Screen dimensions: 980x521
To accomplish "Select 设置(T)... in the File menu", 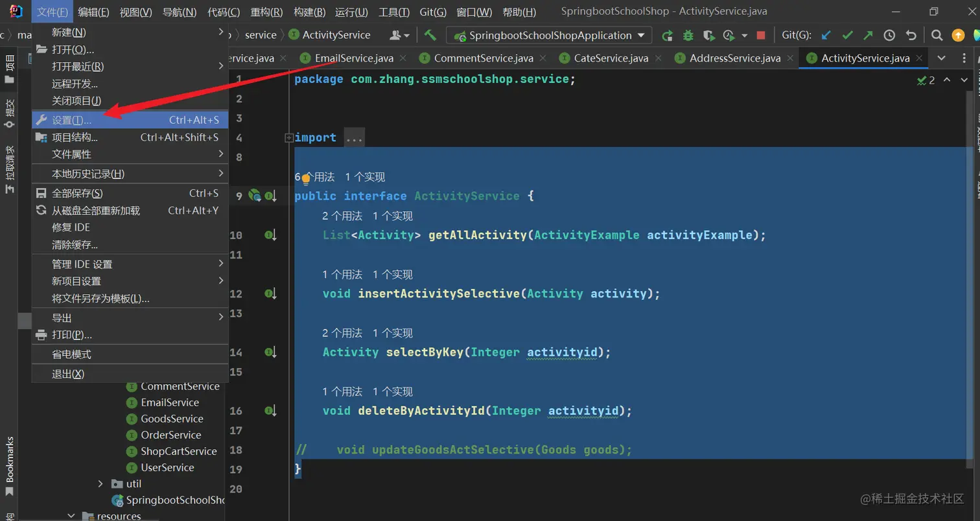I will coord(130,120).
